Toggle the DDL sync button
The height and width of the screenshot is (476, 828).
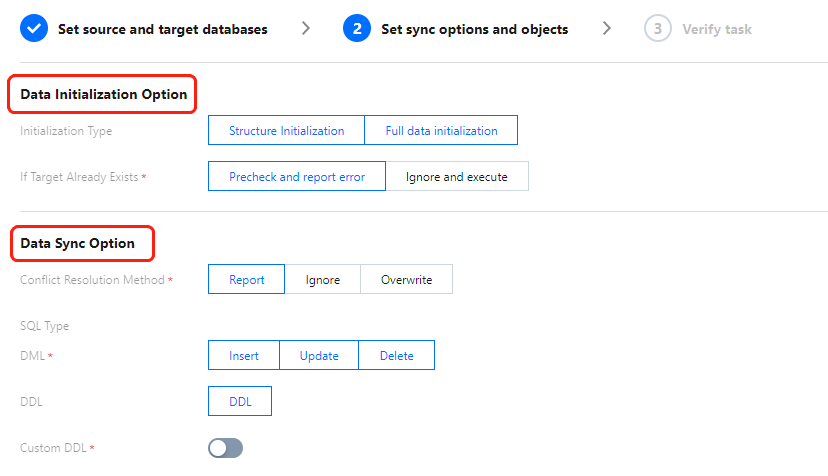240,401
